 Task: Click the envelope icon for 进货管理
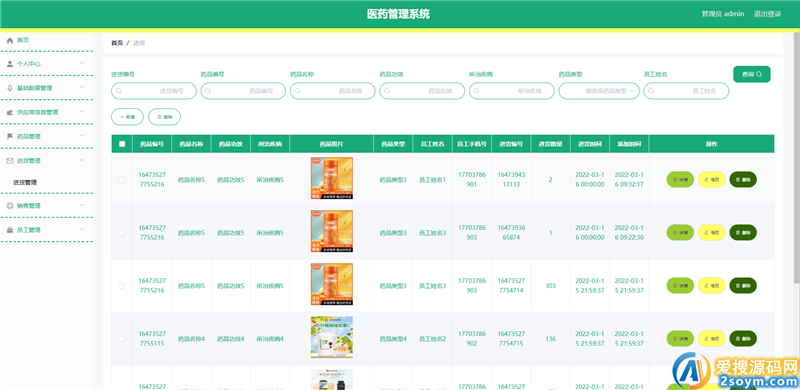click(10, 160)
